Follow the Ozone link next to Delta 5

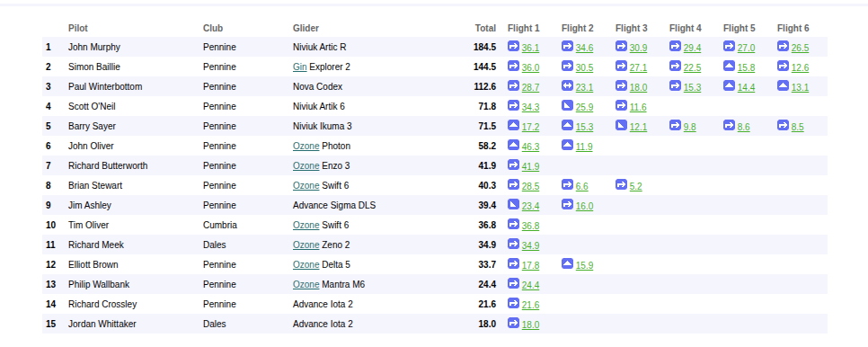tap(306, 264)
